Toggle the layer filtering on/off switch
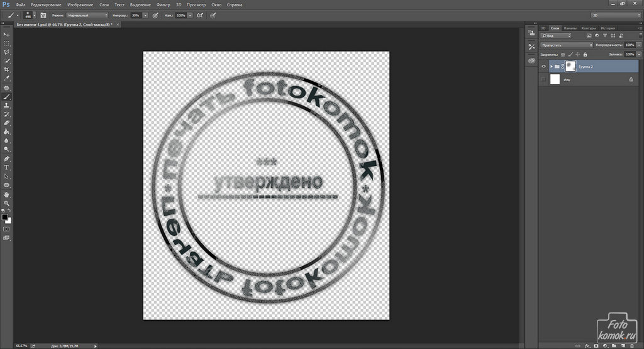The image size is (644, 349). click(641, 36)
